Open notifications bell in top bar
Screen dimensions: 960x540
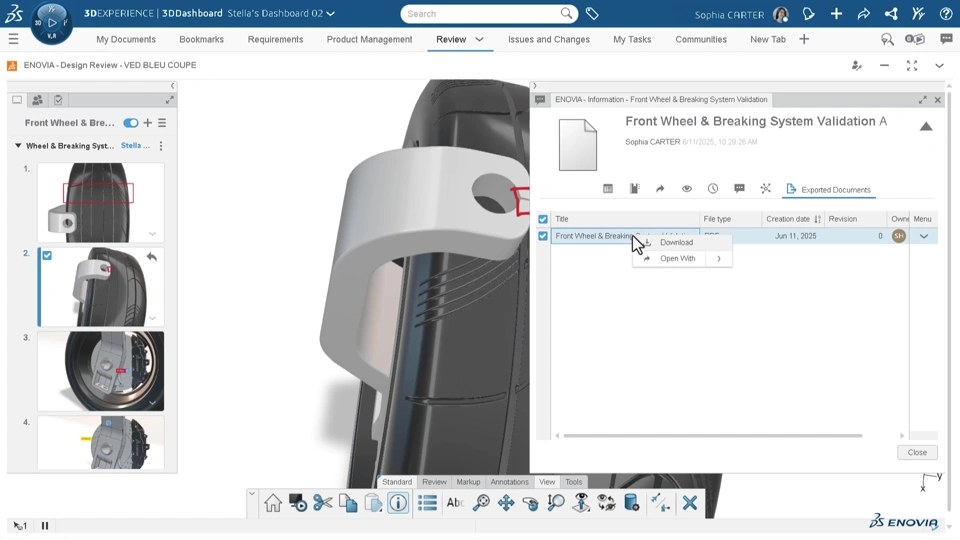pos(808,13)
